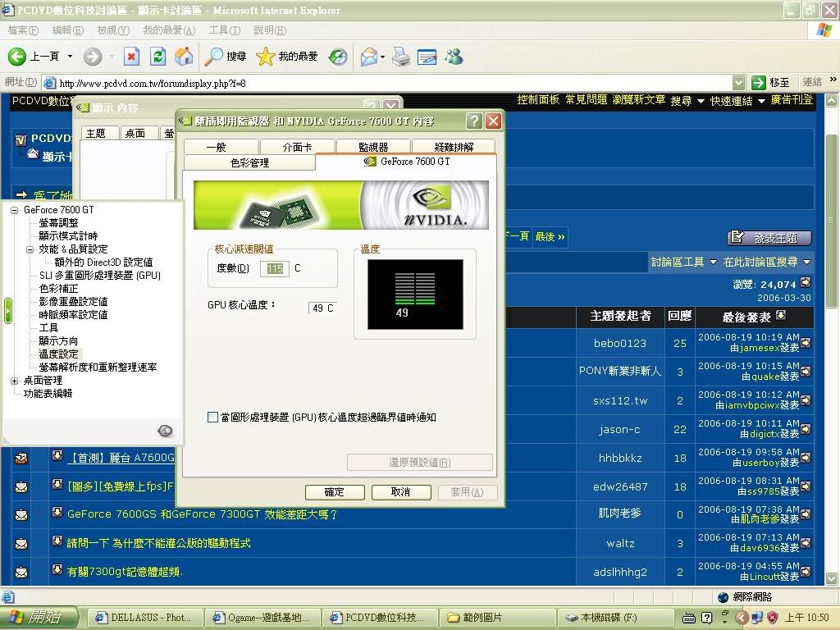Click the 確定 button
This screenshot has width=840, height=630.
coord(335,492)
